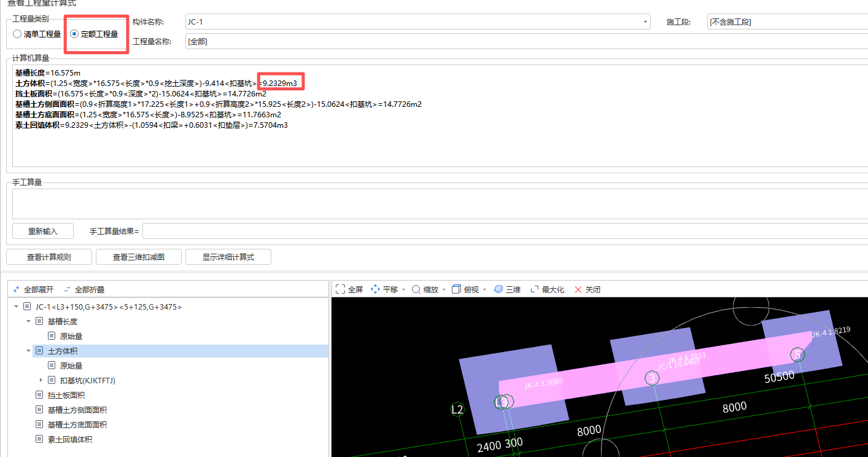Viewport: 868px width, 457px height.
Task: Click the 土方体积 formula line in 计算机算量
Action: [157, 83]
